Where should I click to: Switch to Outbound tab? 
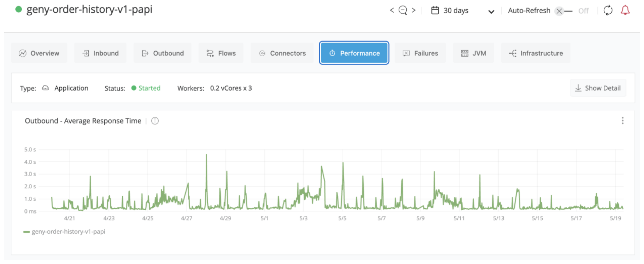[x=163, y=53]
